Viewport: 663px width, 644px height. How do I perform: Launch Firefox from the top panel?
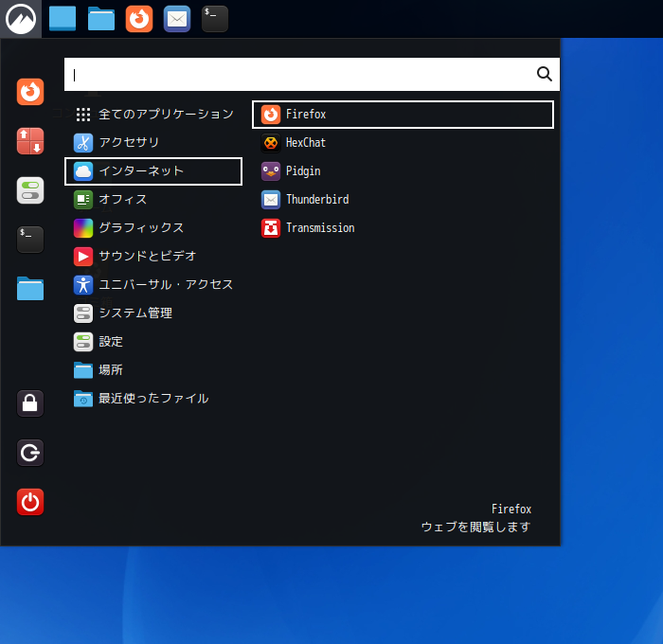(x=139, y=19)
